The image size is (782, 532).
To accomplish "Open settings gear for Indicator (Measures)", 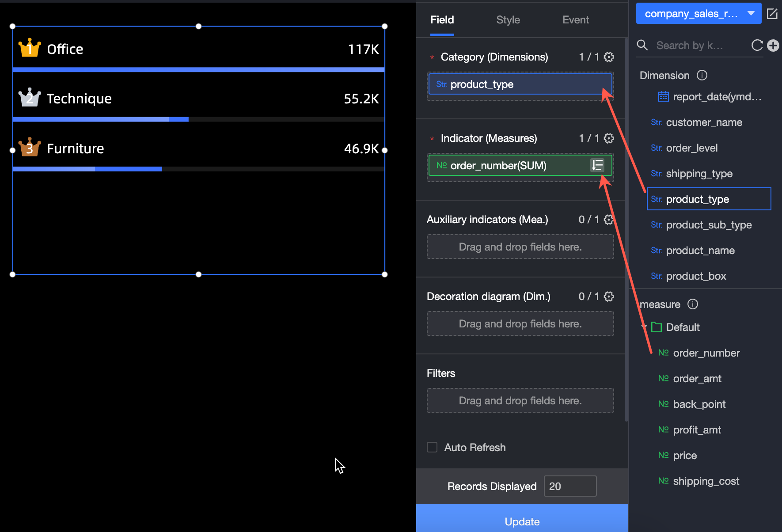I will [609, 138].
